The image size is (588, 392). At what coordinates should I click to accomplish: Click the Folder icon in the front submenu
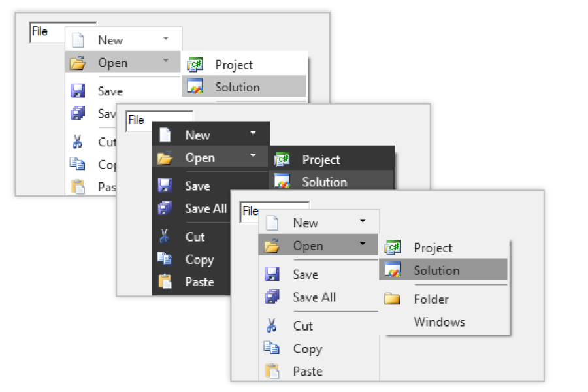coord(392,299)
